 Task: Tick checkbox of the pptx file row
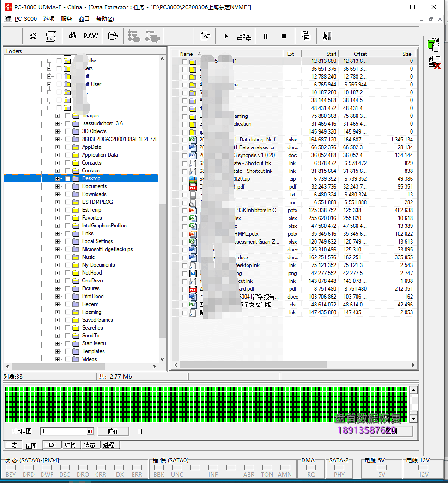(185, 211)
